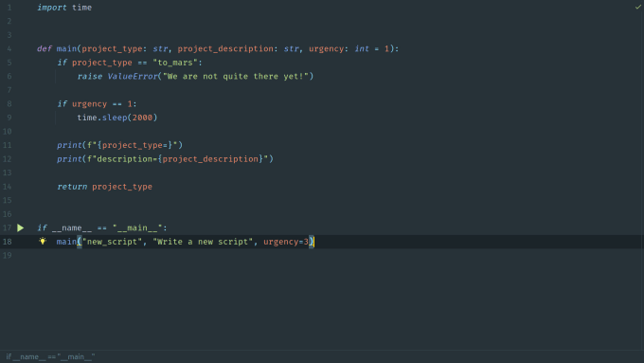Select the "def main" function name

[x=66, y=48]
